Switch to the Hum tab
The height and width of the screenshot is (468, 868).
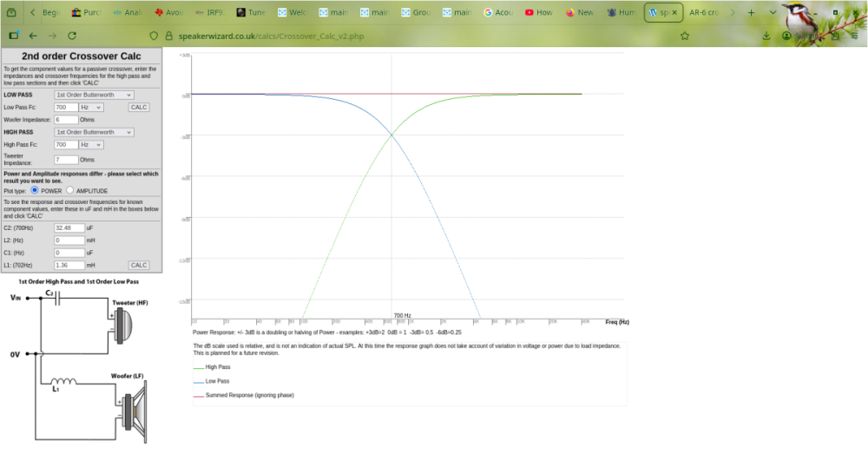click(622, 12)
